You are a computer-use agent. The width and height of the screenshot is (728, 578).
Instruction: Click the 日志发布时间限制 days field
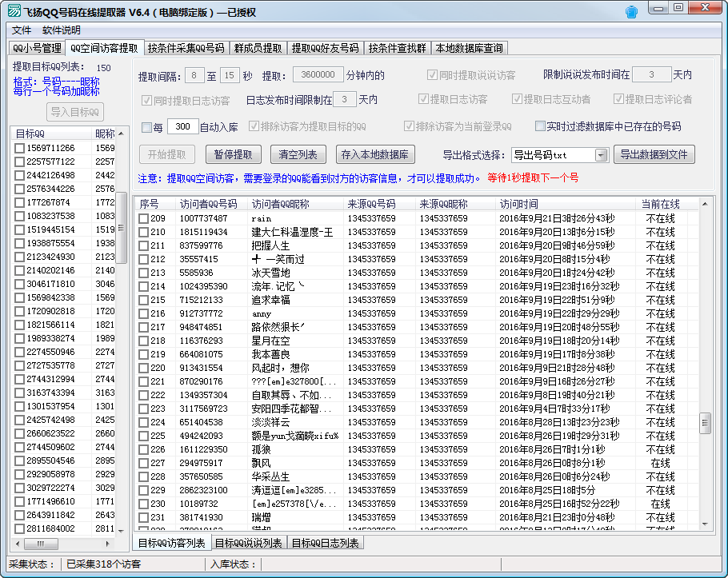[345, 99]
